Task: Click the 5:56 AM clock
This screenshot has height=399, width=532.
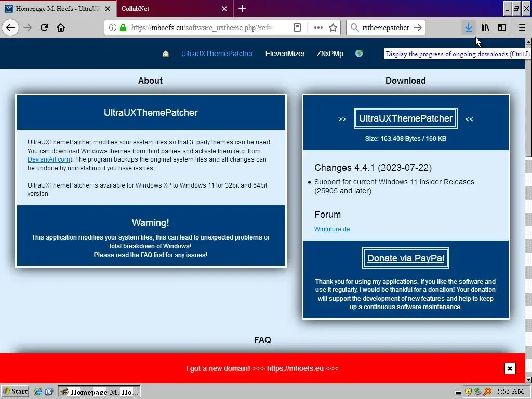Action: coord(510,392)
